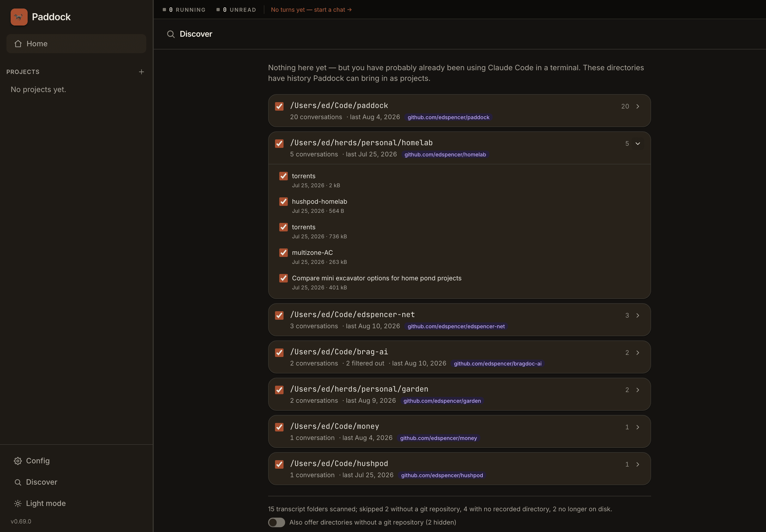
Task: Click the '/Users/ed/Code/hushpod' path text
Action: pos(339,464)
